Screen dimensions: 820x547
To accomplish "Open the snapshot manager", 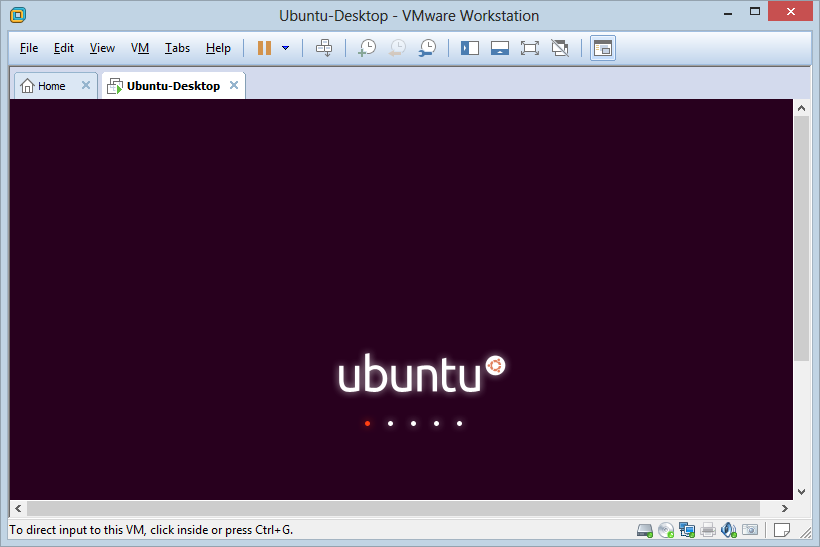I will pyautogui.click(x=427, y=48).
